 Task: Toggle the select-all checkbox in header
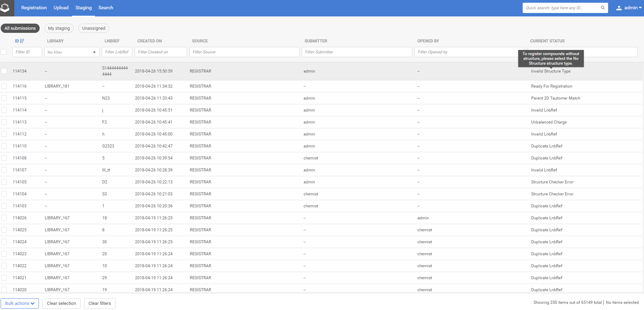(4, 52)
